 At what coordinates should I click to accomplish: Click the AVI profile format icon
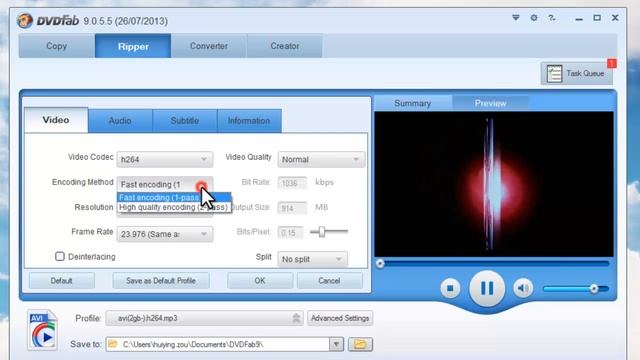[42, 330]
